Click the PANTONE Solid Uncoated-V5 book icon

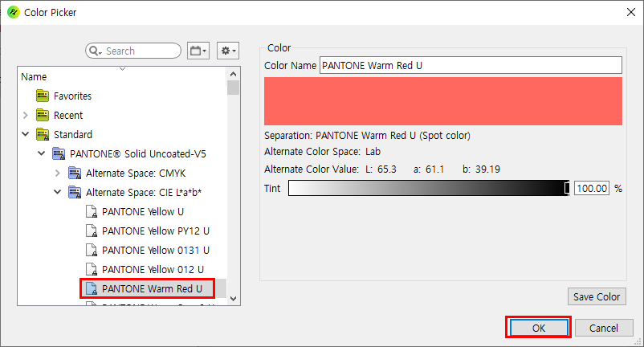59,153
